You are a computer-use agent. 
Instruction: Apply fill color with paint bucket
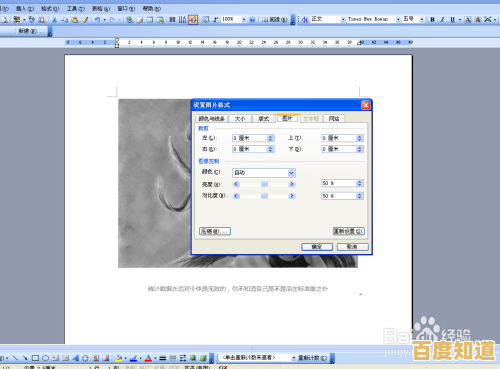tap(118, 358)
